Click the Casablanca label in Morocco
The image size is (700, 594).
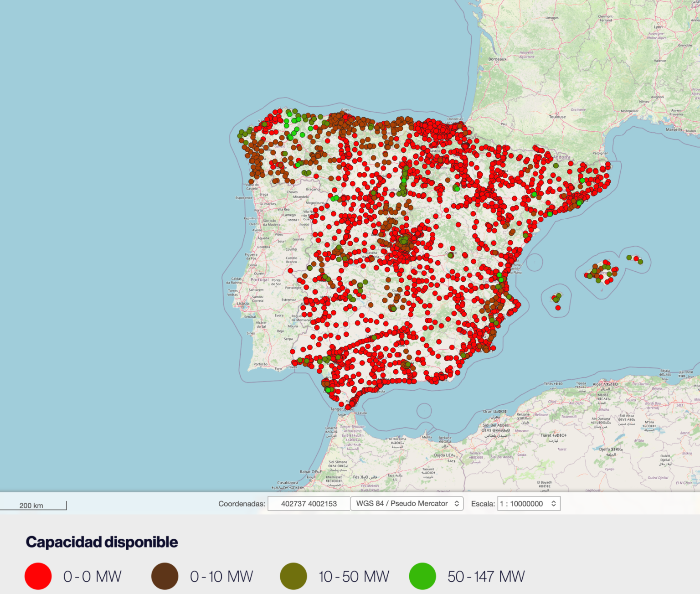pos(288,482)
